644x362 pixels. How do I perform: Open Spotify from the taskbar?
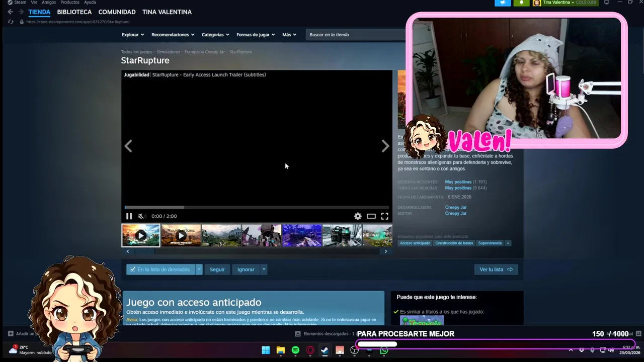coord(295,350)
